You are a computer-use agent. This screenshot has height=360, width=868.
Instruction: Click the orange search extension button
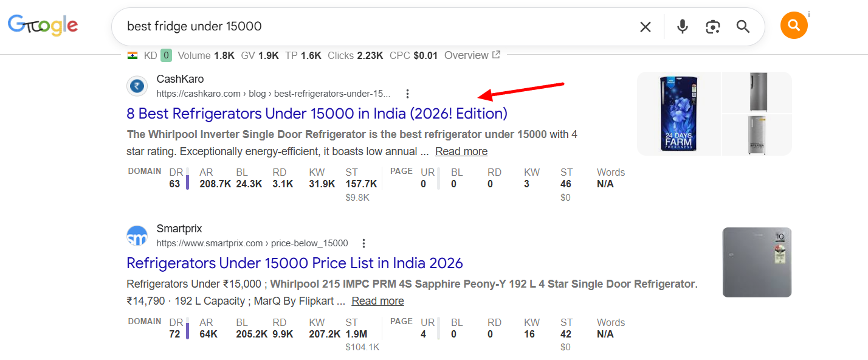pyautogui.click(x=794, y=26)
